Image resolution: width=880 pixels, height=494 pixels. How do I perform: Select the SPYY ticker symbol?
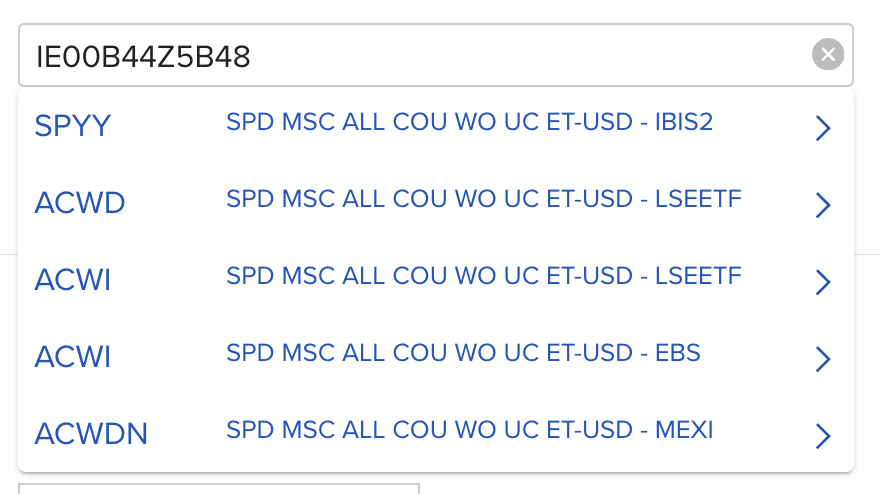tap(72, 126)
